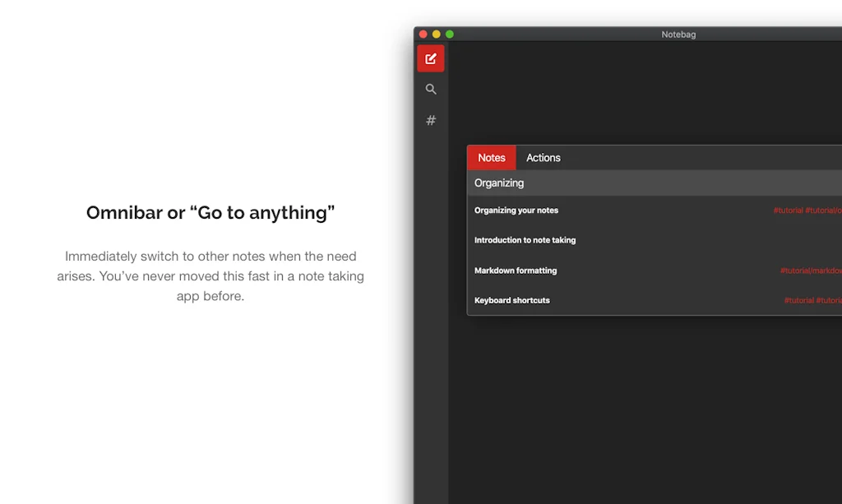Click the hashtag tags icon in sidebar
The image size is (842, 504).
pos(431,120)
